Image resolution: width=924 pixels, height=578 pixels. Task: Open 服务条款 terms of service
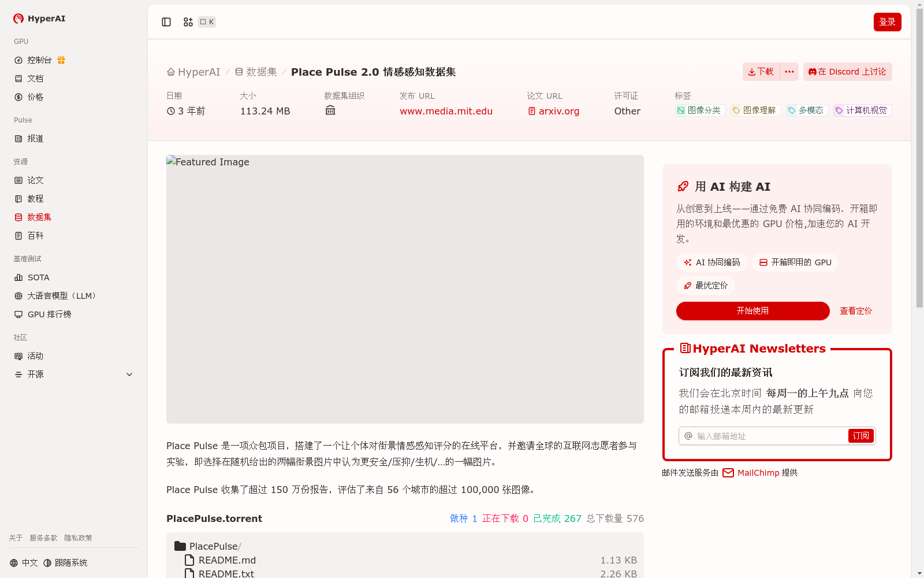pyautogui.click(x=43, y=538)
